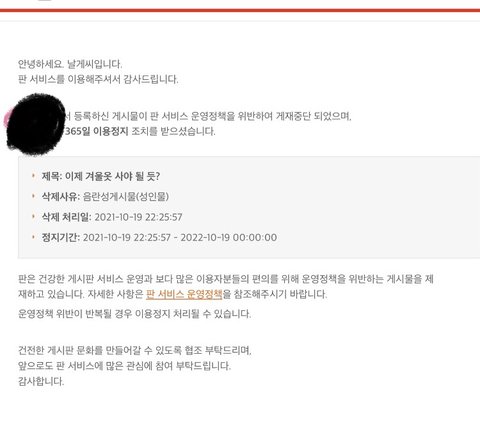Click the deletion reason 음란성게시물(성인물)
The image size is (480, 428).
tap(126, 197)
